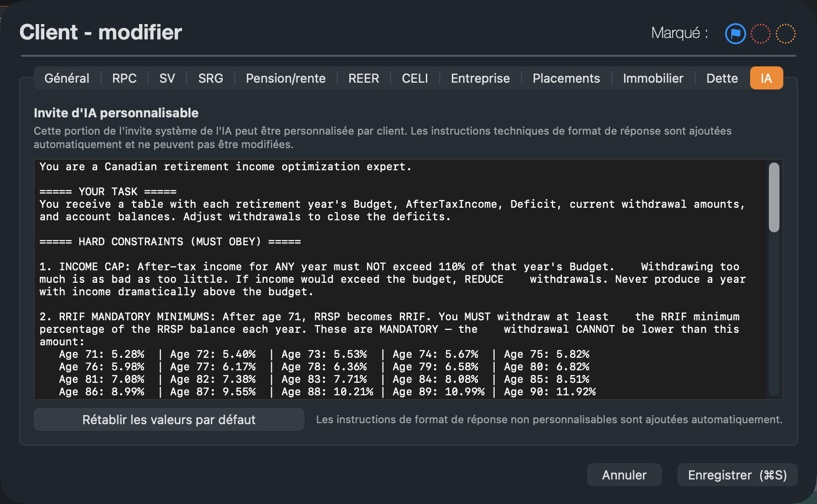This screenshot has width=817, height=504.
Task: Click the 'HARD CONSTRAINTS (MUST OBEY)' line
Action: [170, 242]
